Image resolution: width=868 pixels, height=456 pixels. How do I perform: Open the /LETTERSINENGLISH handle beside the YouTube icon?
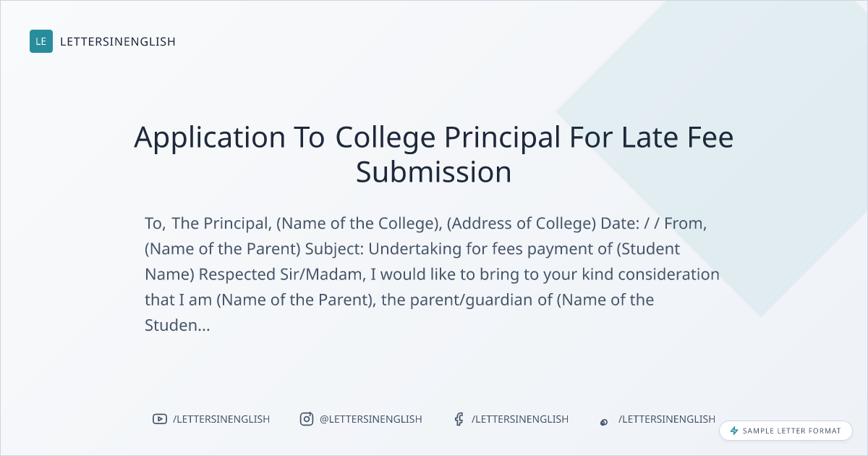click(x=221, y=419)
